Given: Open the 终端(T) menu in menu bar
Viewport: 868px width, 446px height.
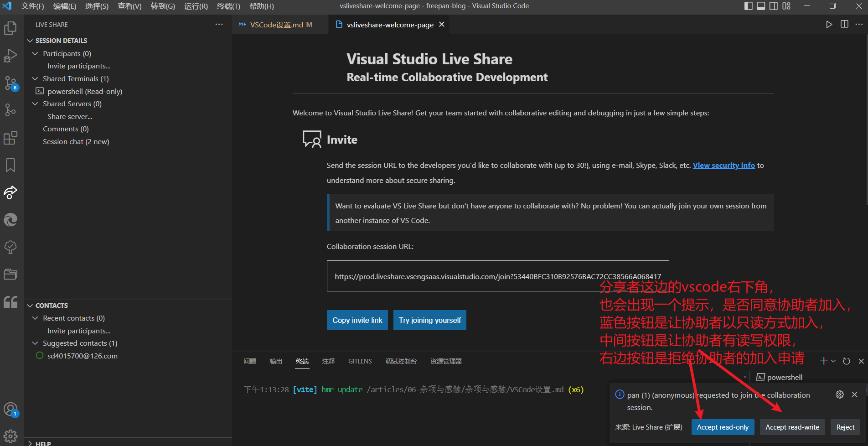Looking at the screenshot, I should pos(228,6).
